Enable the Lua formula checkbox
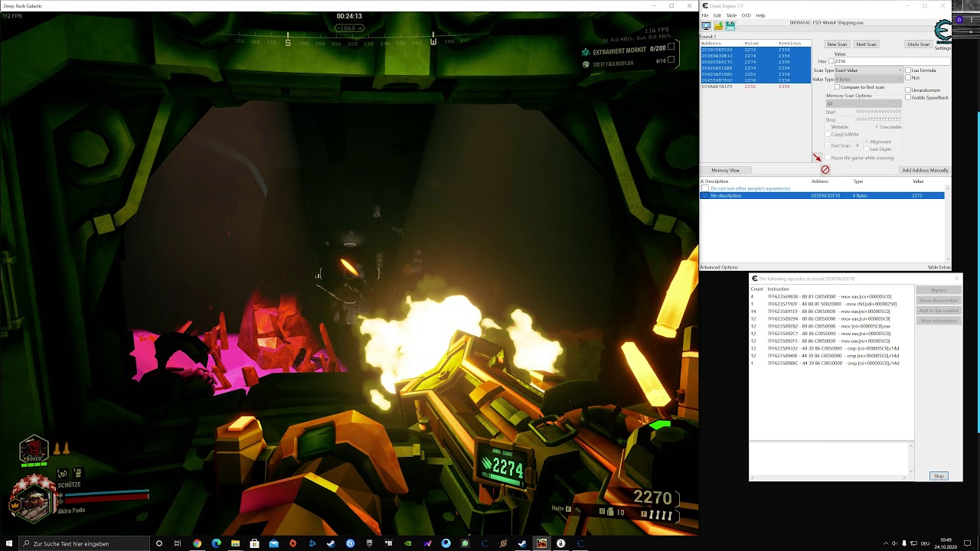Image resolution: width=980 pixels, height=551 pixels. pyautogui.click(x=908, y=70)
